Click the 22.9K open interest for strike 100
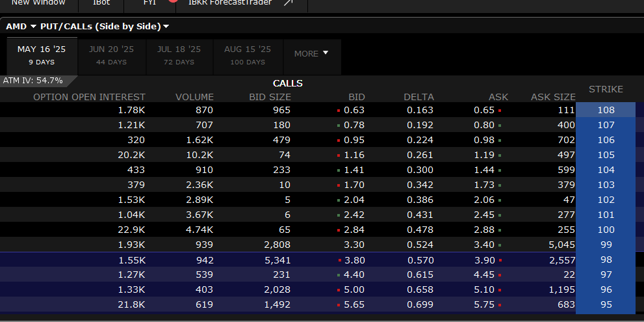The width and height of the screenshot is (644, 322). coord(131,230)
